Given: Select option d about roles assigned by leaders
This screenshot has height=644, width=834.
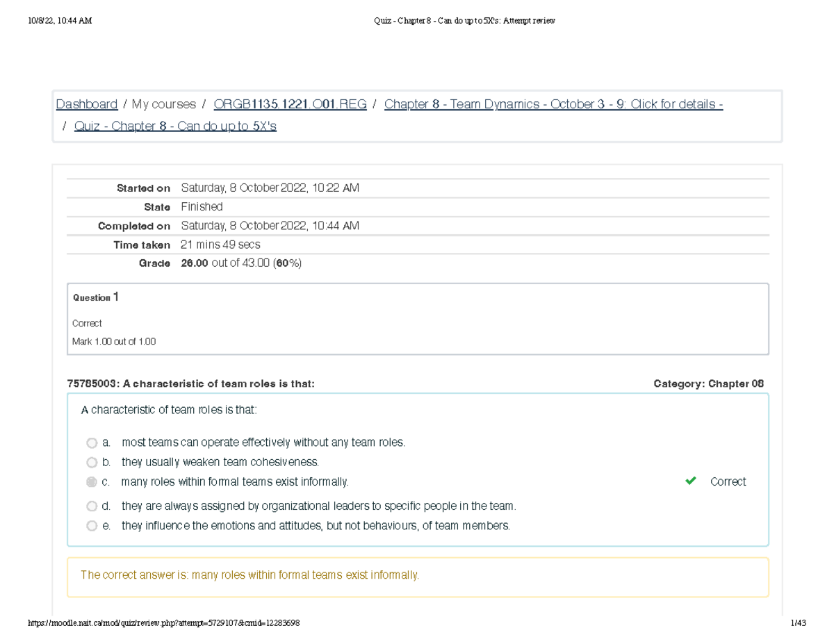Looking at the screenshot, I should click(x=92, y=506).
